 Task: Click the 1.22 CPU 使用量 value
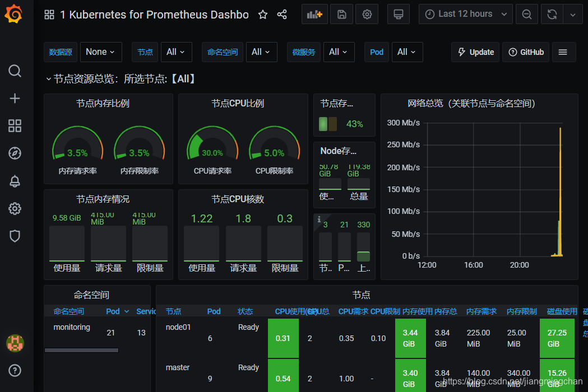202,218
